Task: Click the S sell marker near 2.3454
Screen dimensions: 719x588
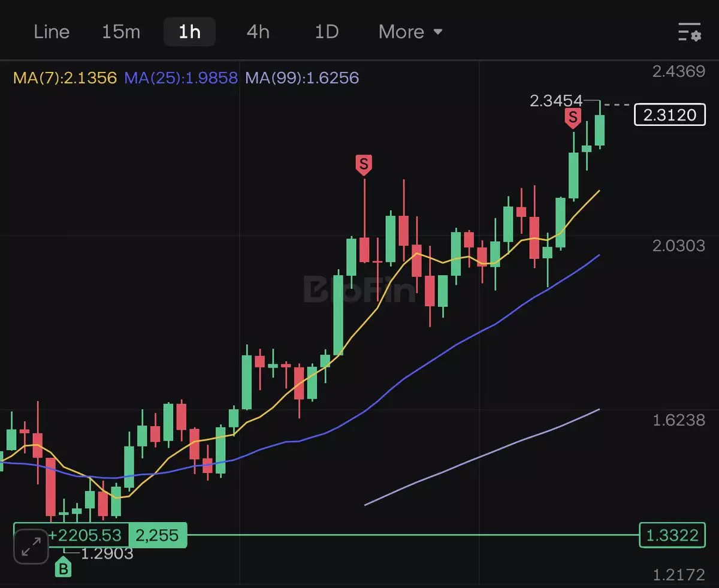Action: 573,117
